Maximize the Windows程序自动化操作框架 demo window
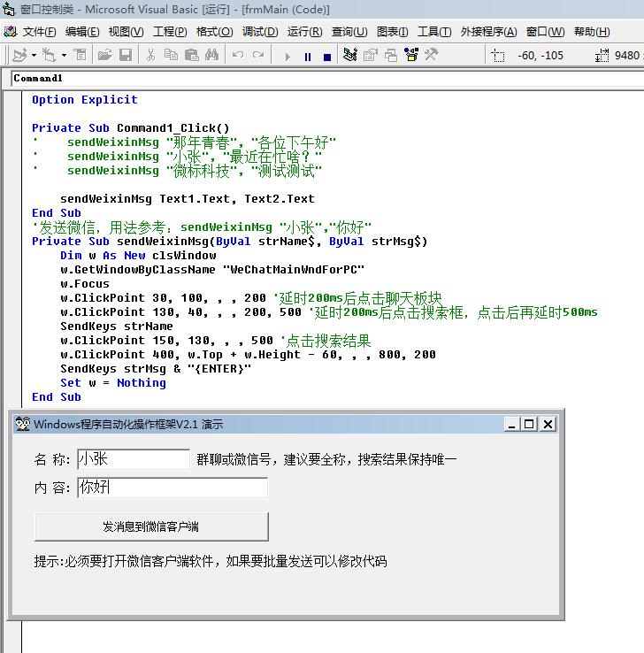 (529, 425)
